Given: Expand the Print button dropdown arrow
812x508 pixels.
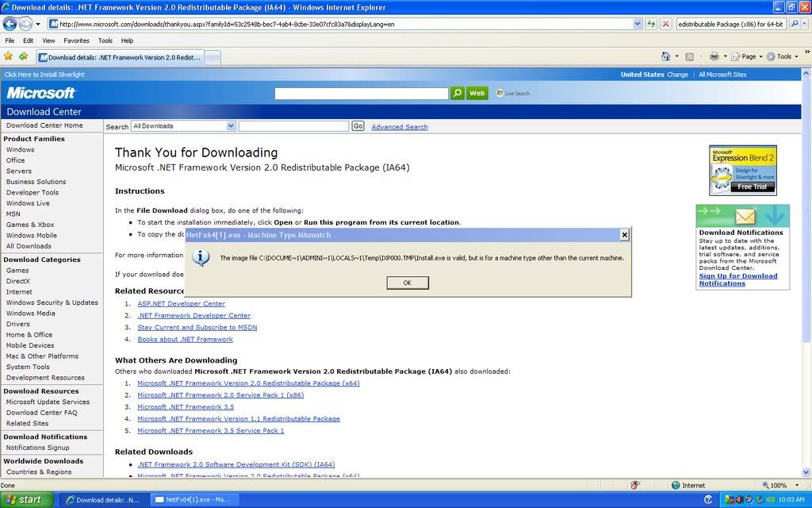Looking at the screenshot, I should (x=725, y=56).
